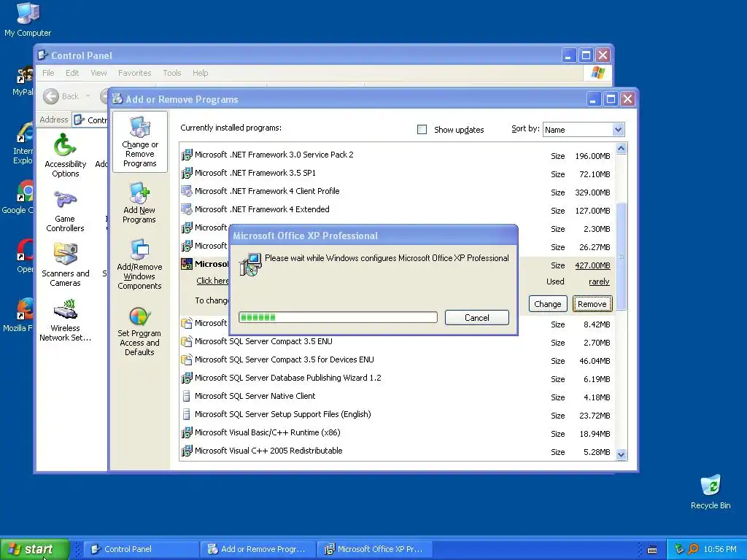This screenshot has width=747, height=560.
Task: Open the Start menu
Action: pyautogui.click(x=34, y=549)
